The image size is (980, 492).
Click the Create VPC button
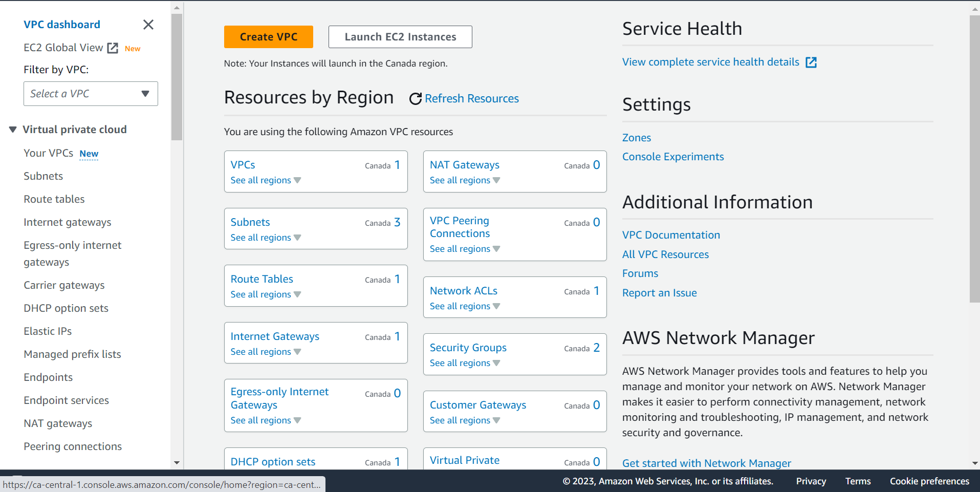pyautogui.click(x=269, y=37)
